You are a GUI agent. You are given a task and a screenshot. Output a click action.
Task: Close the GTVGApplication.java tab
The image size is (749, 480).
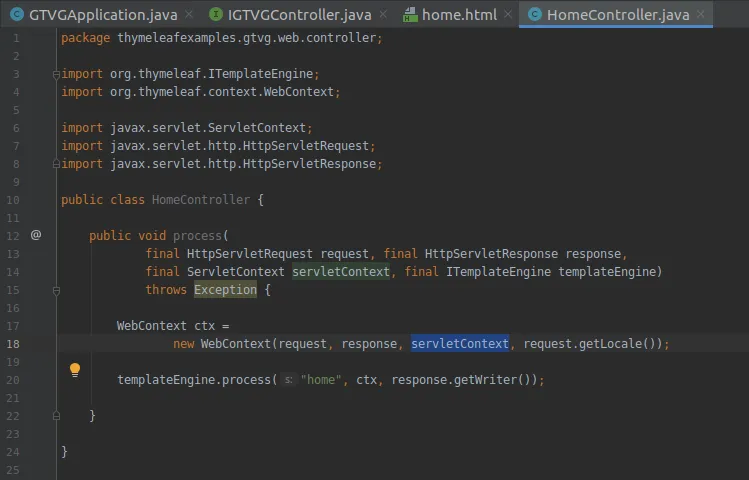click(x=189, y=14)
